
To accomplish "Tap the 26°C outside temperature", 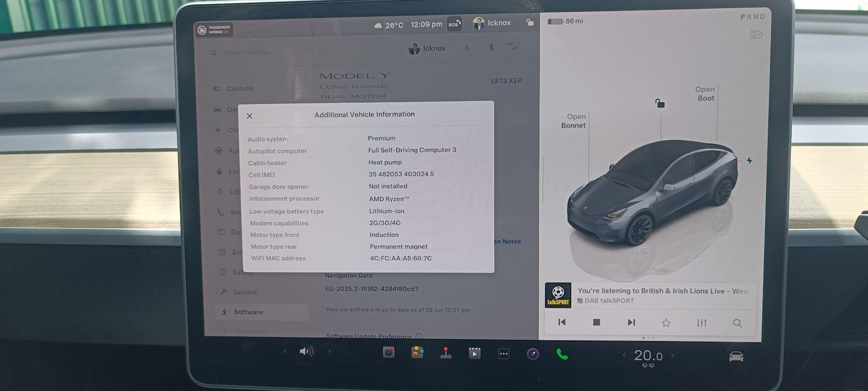I will 394,25.
